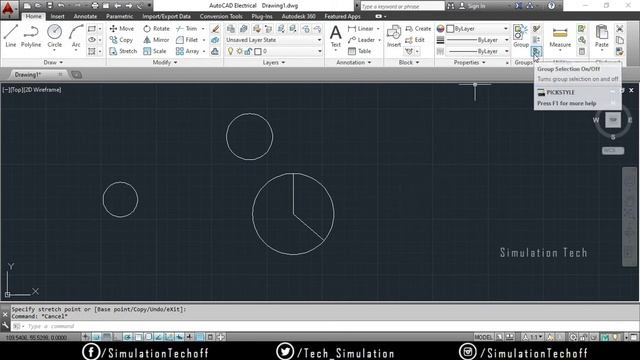Open the Insert ribbon tab
The height and width of the screenshot is (360, 640).
(x=58, y=16)
